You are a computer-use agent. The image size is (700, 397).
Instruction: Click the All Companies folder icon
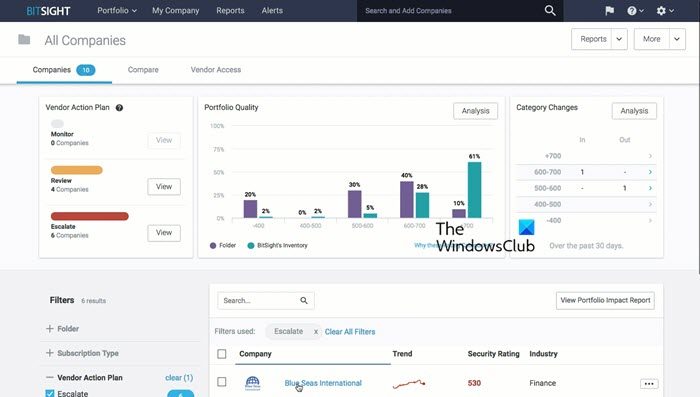[x=24, y=40]
